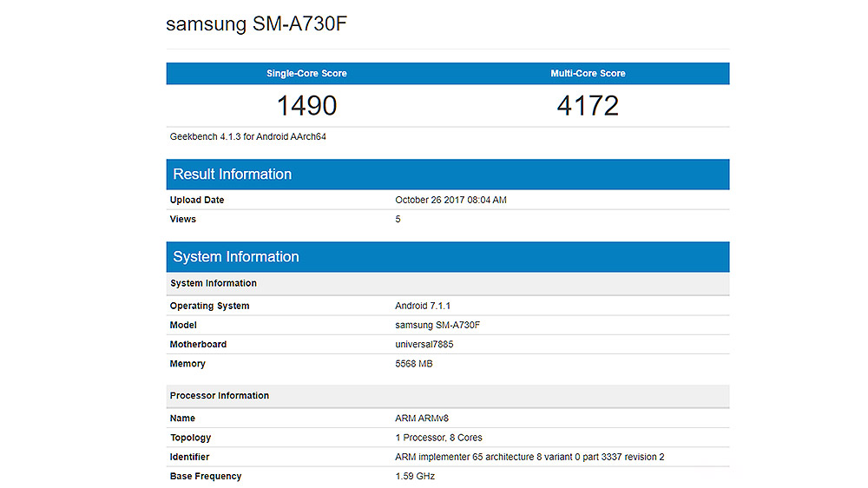Image resolution: width=868 pixels, height=488 pixels.
Task: Click the 'Views' row label
Action: (x=182, y=220)
